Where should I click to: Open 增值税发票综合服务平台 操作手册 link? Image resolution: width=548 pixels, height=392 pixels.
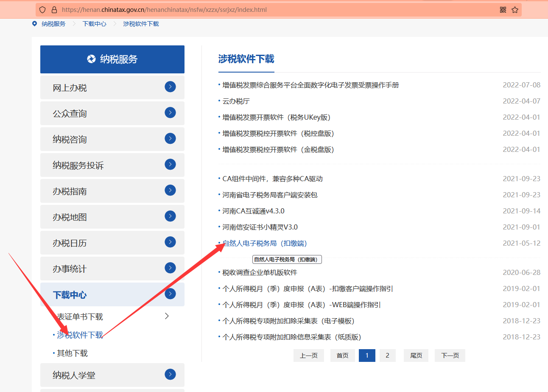(x=310, y=85)
